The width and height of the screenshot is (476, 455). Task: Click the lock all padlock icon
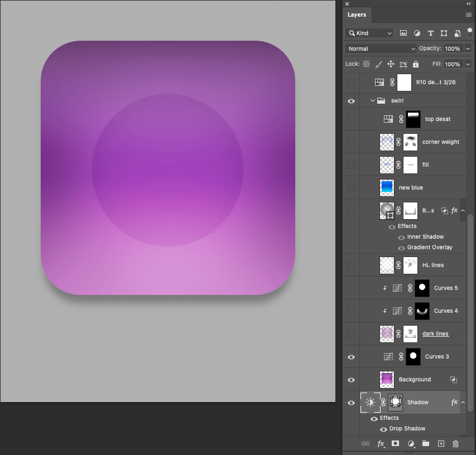click(416, 65)
